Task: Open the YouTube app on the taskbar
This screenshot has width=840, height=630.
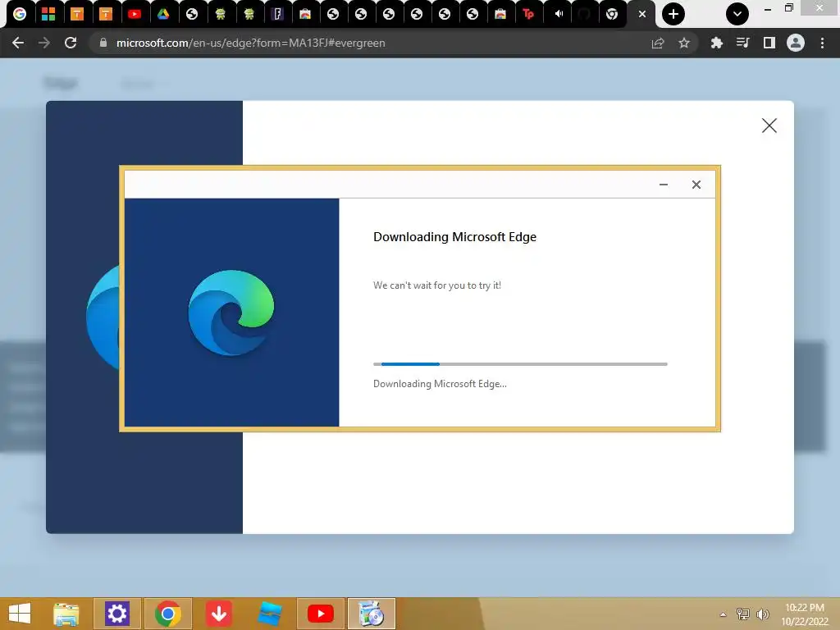Action: [x=321, y=614]
